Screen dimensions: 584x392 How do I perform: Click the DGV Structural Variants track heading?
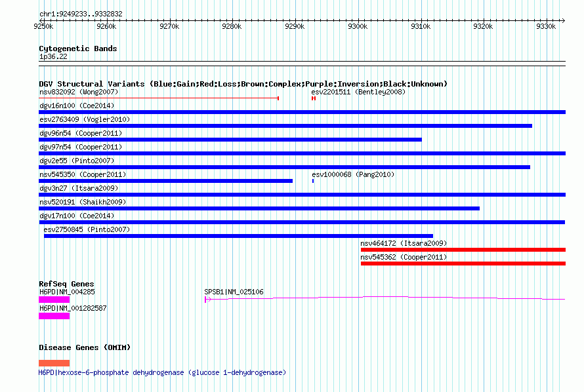point(243,84)
